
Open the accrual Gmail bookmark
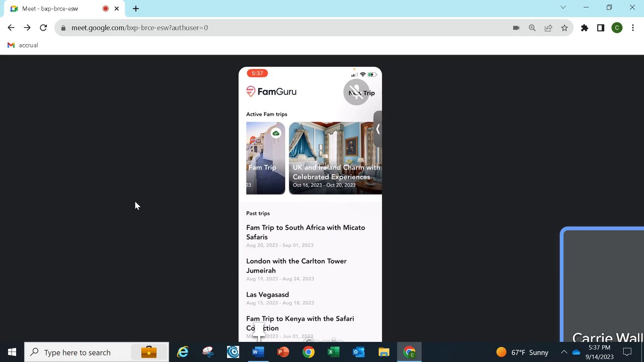pyautogui.click(x=23, y=45)
